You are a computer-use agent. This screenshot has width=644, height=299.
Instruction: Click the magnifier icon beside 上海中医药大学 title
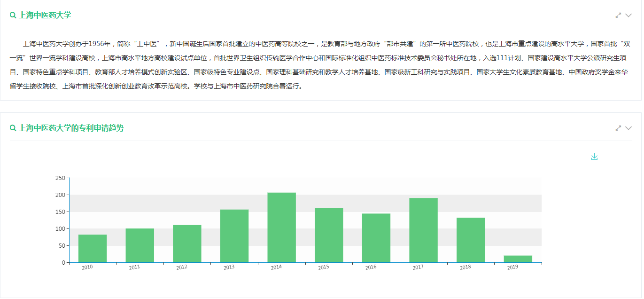point(13,16)
